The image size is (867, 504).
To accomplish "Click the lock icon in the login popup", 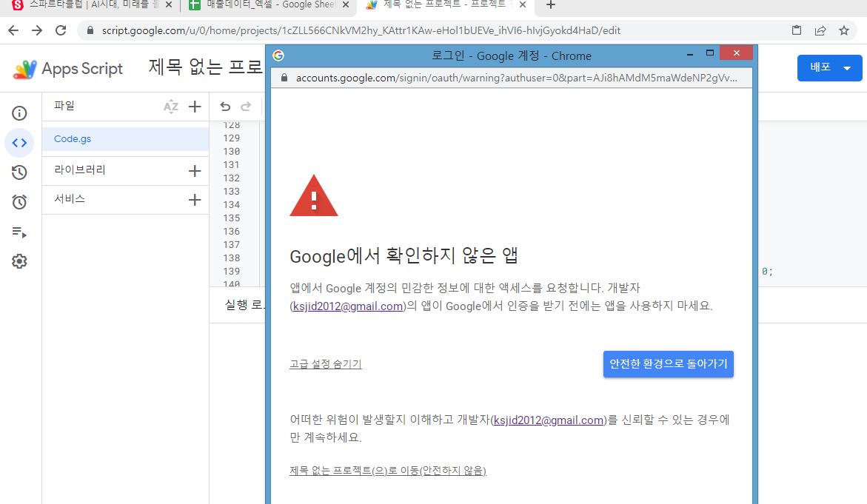I will tap(284, 78).
